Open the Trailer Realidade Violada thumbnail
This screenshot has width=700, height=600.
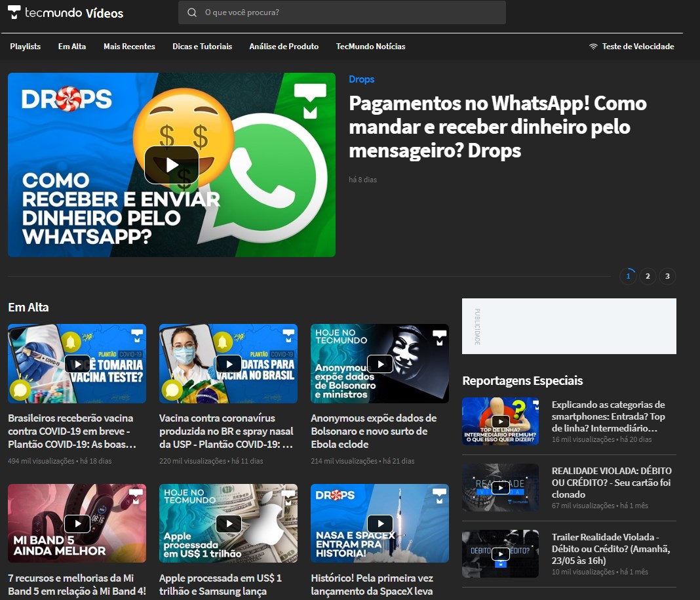tap(500, 553)
